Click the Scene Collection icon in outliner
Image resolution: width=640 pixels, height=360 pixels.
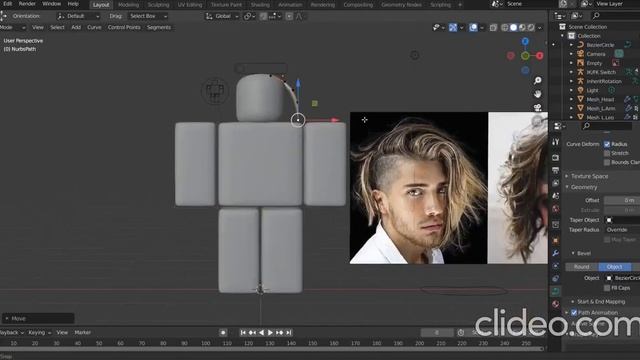pyautogui.click(x=562, y=27)
